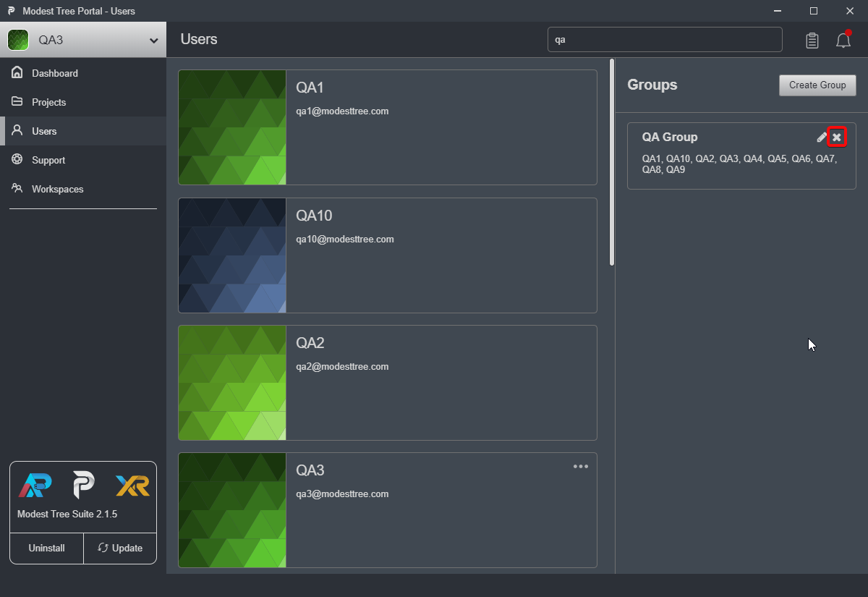Click the Workspaces people icon
This screenshot has height=597, width=868.
pos(17,188)
